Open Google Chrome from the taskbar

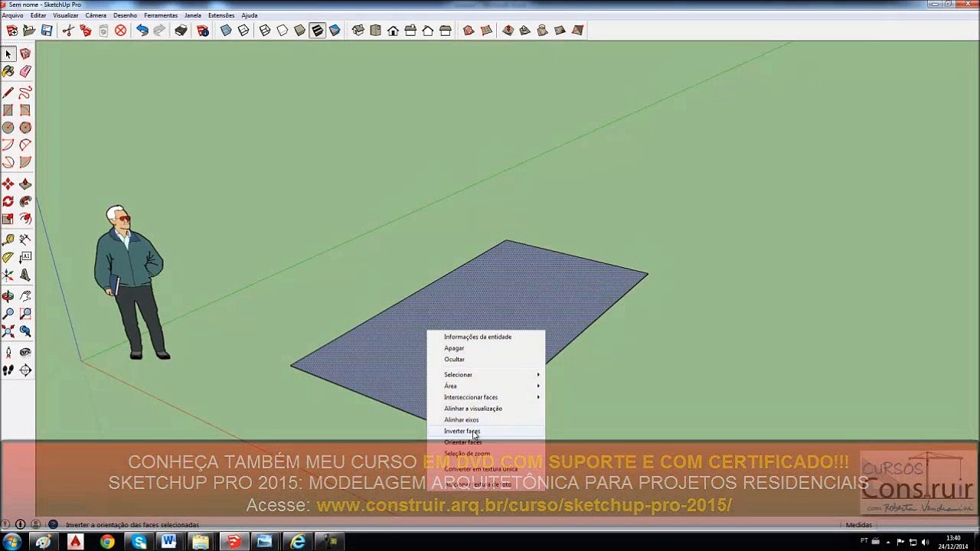pyautogui.click(x=106, y=542)
